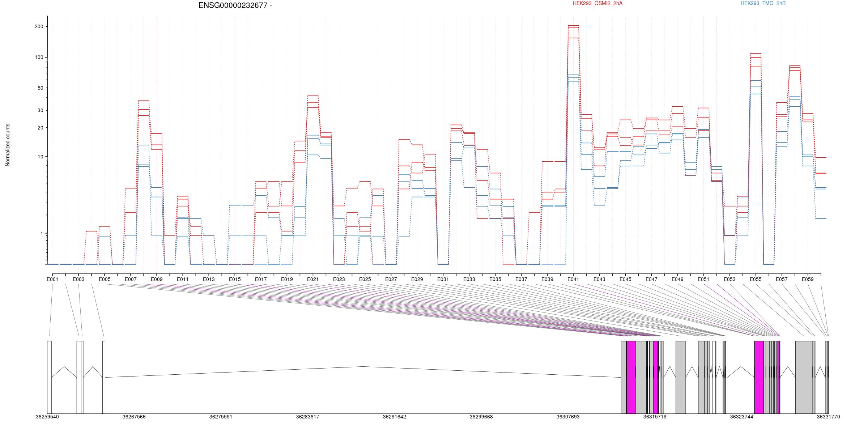
Task: Select exon label E025
Action: pyautogui.click(x=365, y=279)
